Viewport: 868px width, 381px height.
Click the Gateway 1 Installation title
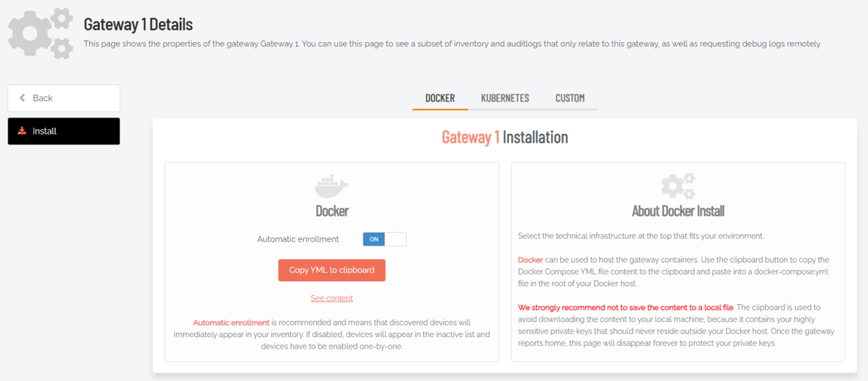point(505,137)
